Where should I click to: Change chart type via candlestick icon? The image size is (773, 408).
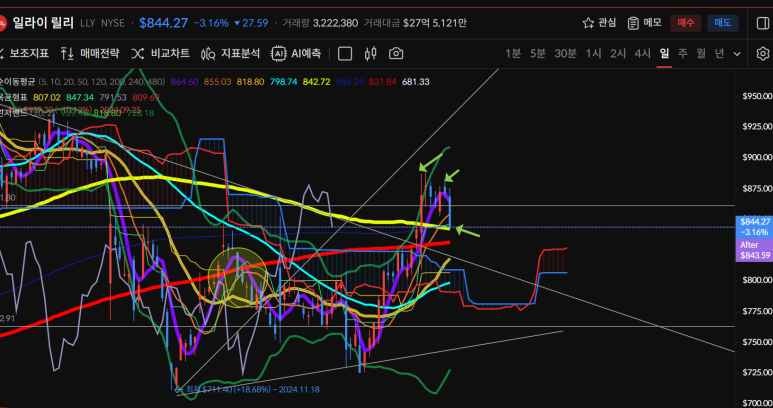click(371, 53)
